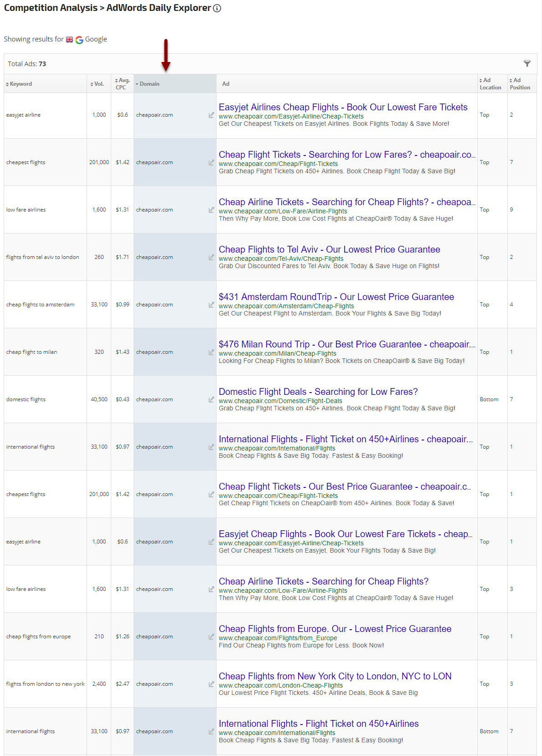The height and width of the screenshot is (756, 542).
Task: Click URL www.cheapoair.com/London-Cheap-Flights
Action: (281, 685)
